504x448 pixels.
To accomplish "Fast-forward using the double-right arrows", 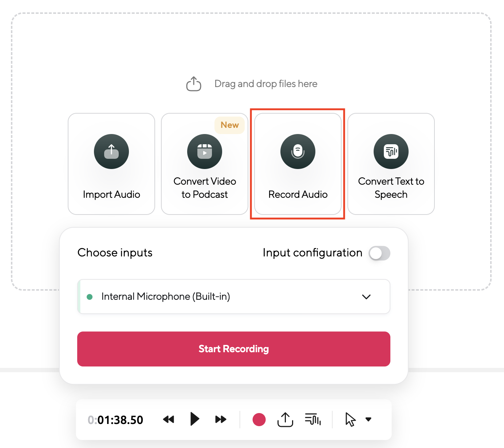I will pyautogui.click(x=221, y=419).
